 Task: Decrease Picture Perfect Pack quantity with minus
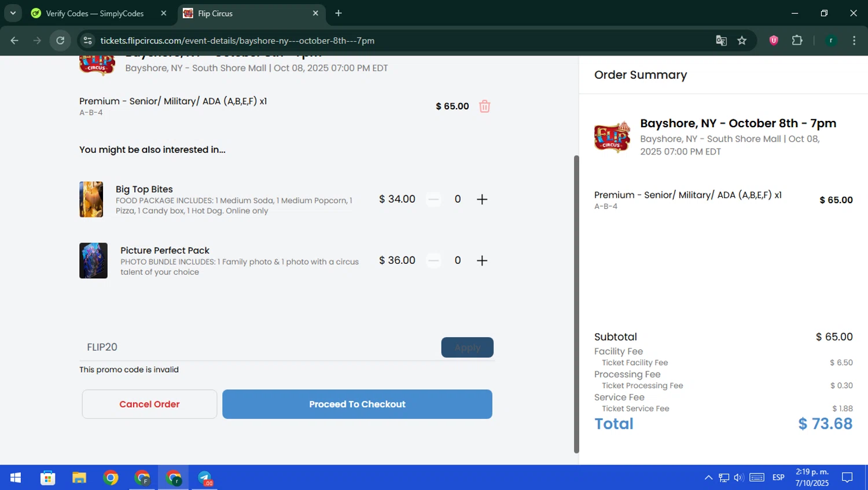tap(433, 261)
